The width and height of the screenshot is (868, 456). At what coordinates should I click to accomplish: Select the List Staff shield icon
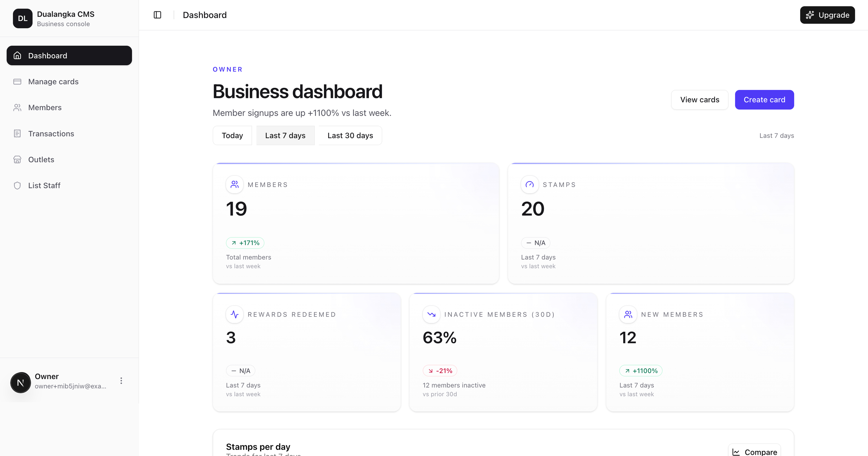(18, 185)
